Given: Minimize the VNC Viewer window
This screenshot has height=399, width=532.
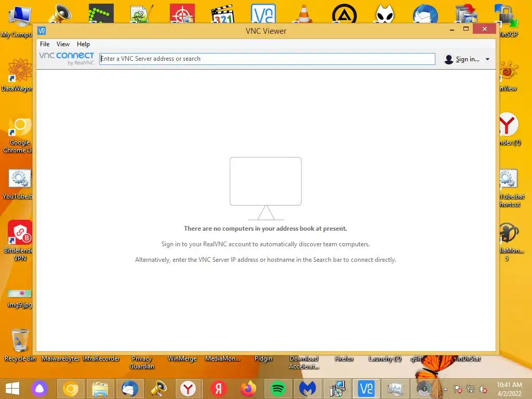Looking at the screenshot, I should pos(451,30).
